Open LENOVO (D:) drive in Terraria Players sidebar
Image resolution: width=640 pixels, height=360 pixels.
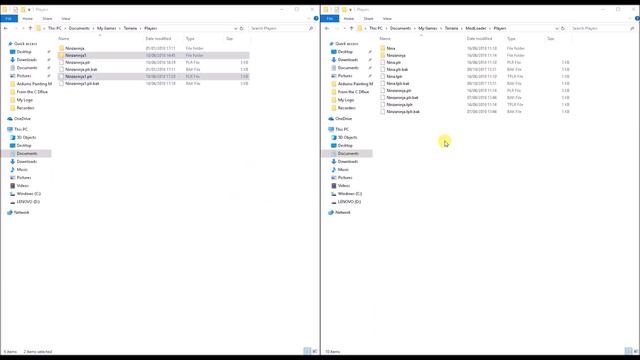28,202
